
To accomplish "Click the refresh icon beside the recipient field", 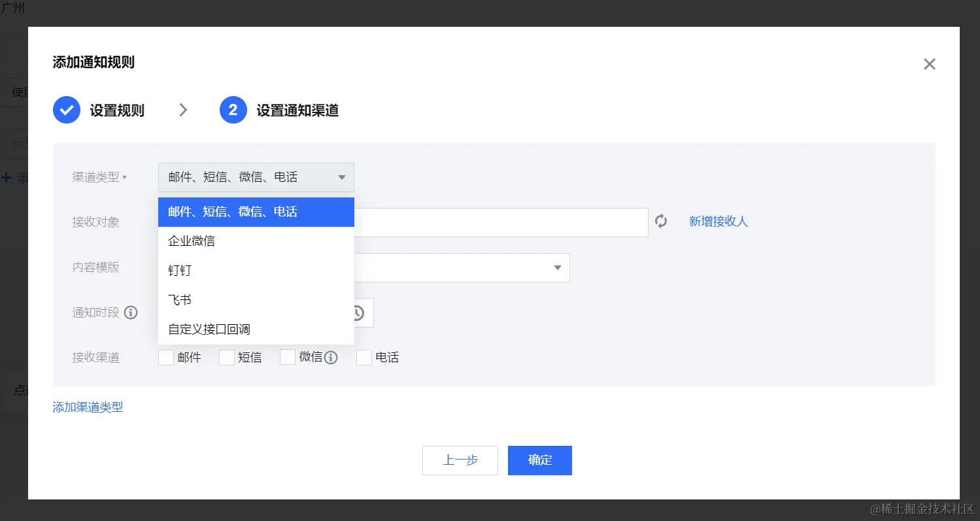I will [661, 222].
